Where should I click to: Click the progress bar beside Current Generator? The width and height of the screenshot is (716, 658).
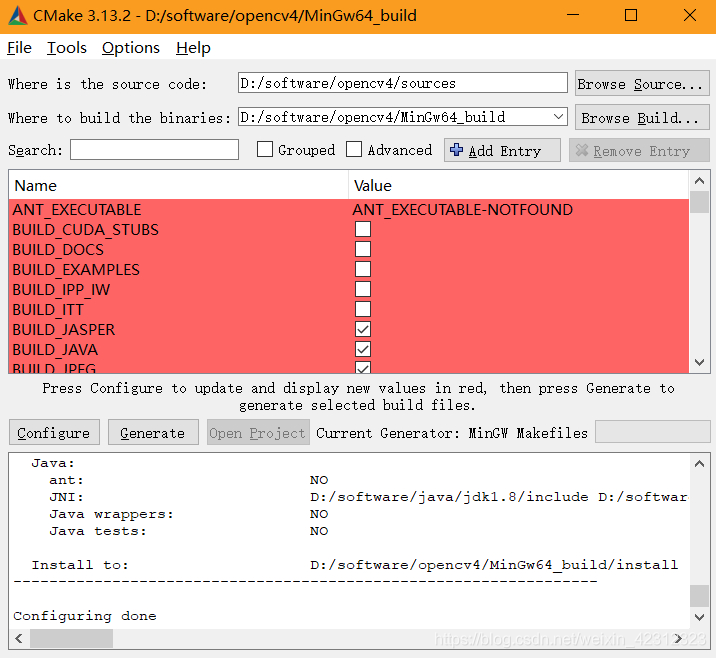(x=653, y=432)
